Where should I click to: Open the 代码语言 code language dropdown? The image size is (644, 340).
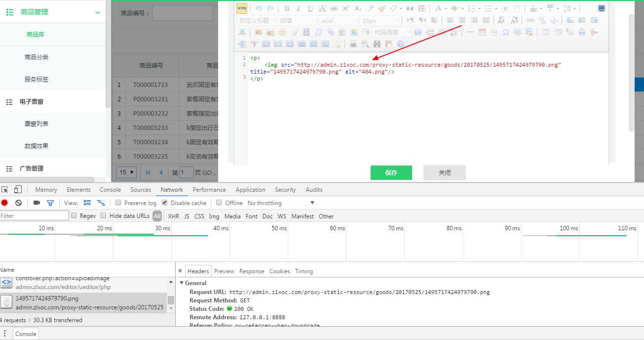coord(391,32)
